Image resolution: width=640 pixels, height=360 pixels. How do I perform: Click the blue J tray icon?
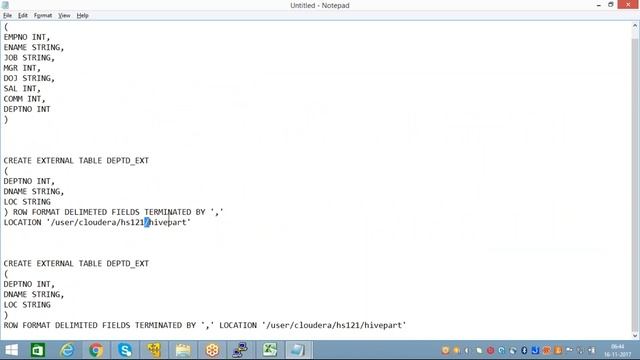tap(535, 351)
